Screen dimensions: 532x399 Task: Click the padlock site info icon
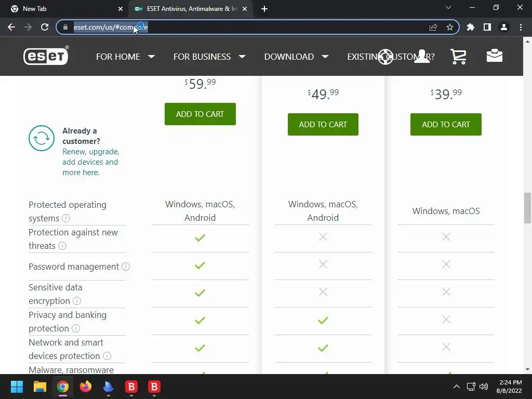tap(65, 27)
